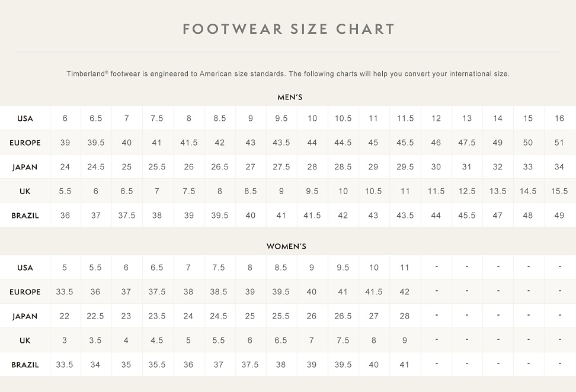Screen dimensions: 576x392
Task: Select the Europe row label in Men's table
Action: [25, 143]
